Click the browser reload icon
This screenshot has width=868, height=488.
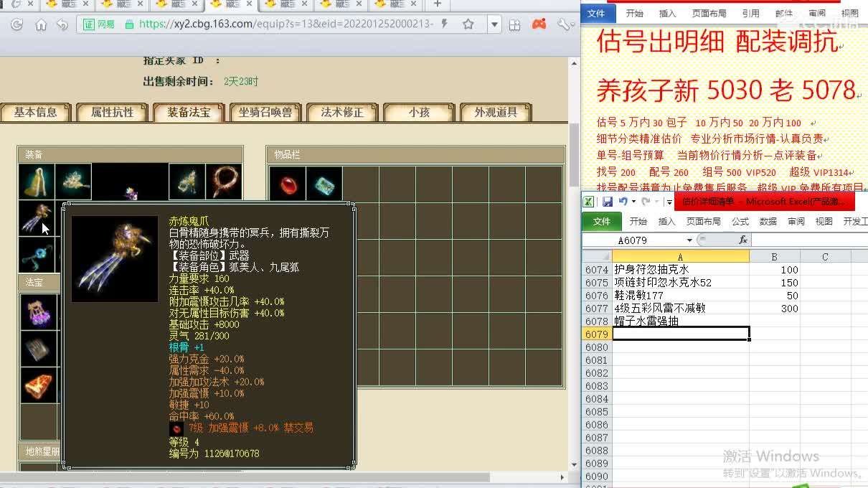pos(16,24)
